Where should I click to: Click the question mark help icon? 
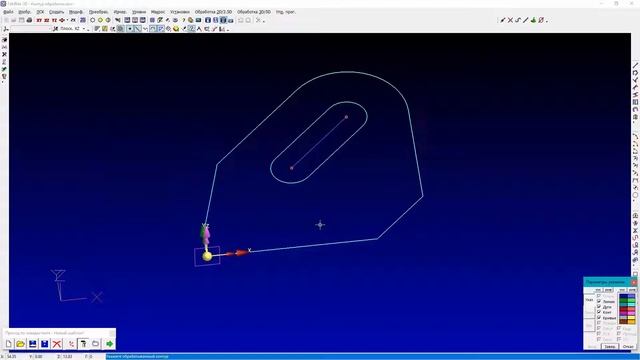[x=184, y=20]
